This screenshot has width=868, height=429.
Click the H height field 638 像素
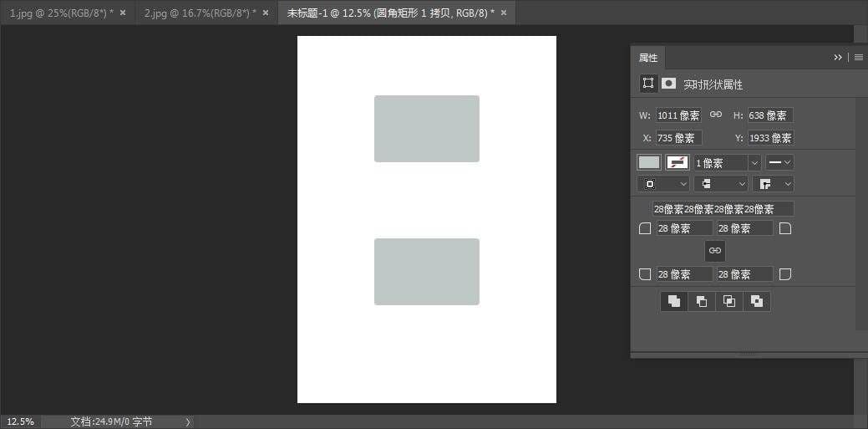tap(770, 115)
